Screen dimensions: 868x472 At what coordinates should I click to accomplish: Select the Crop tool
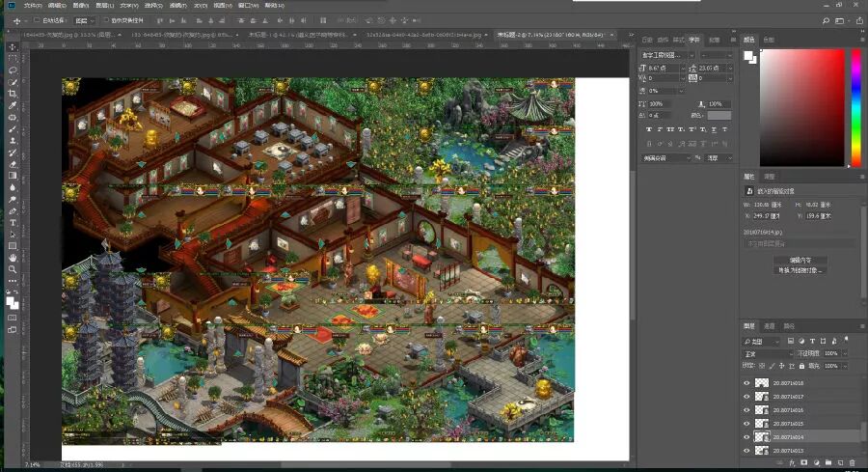(x=13, y=94)
